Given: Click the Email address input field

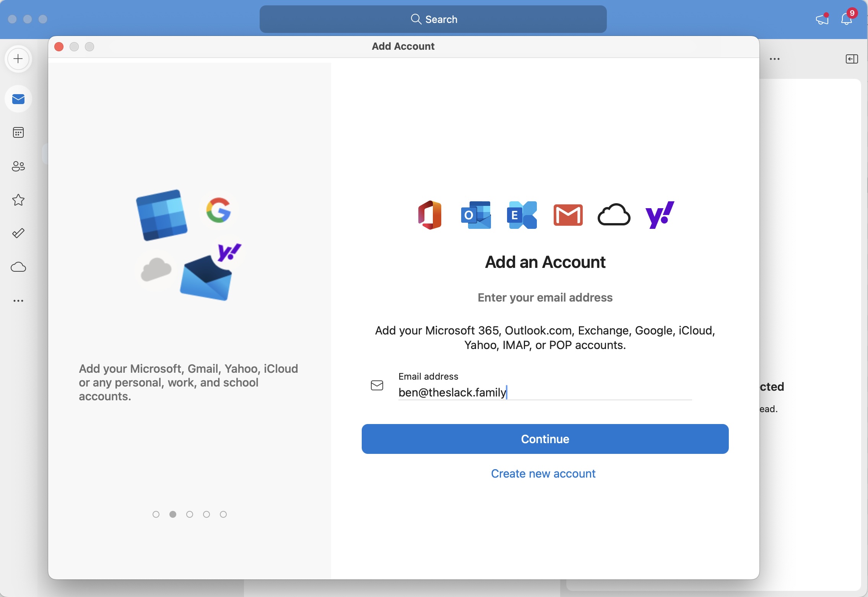Looking at the screenshot, I should 545,392.
